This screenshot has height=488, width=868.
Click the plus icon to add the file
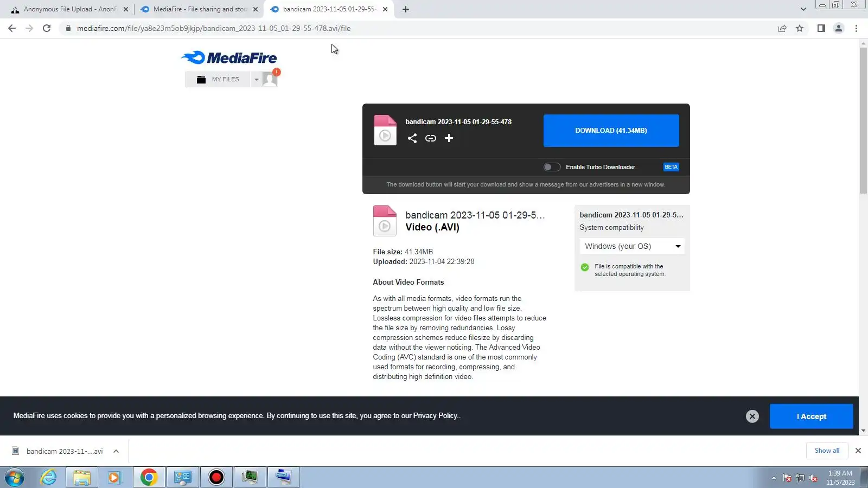[449, 138]
